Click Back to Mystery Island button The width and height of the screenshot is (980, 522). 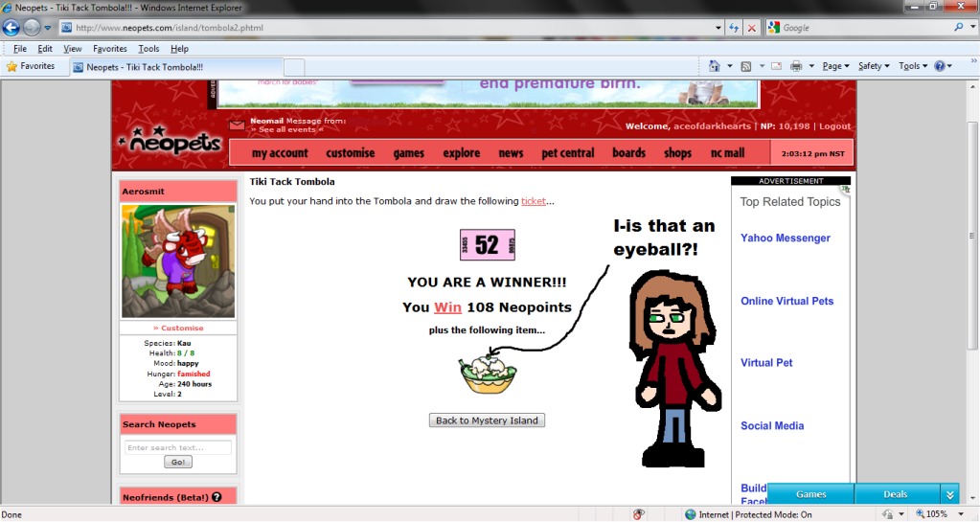coord(487,420)
